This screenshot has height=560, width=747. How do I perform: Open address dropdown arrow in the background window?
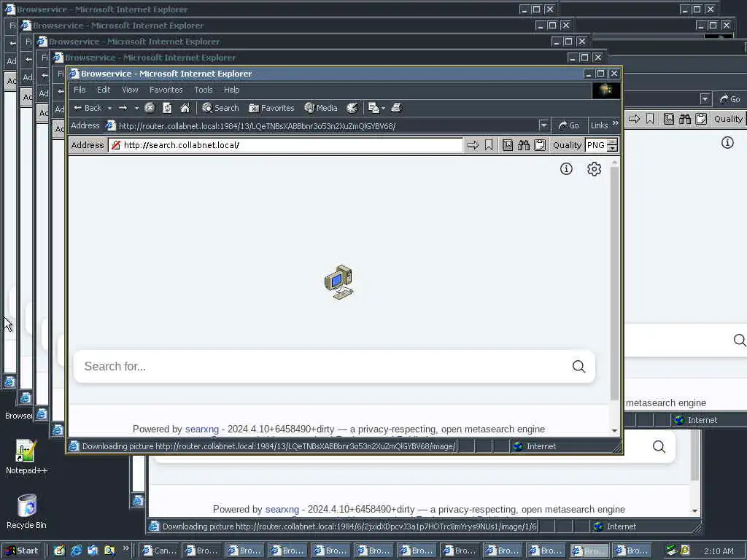(705, 99)
